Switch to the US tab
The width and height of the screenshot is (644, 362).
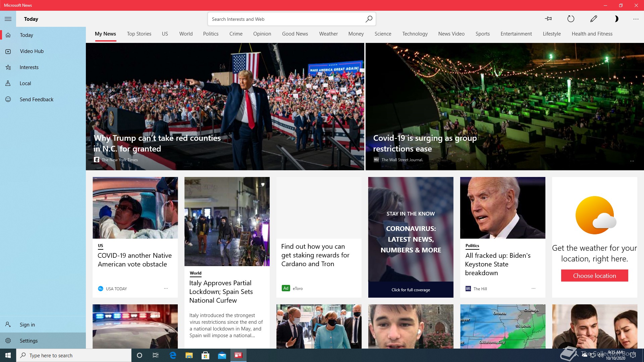coord(165,34)
